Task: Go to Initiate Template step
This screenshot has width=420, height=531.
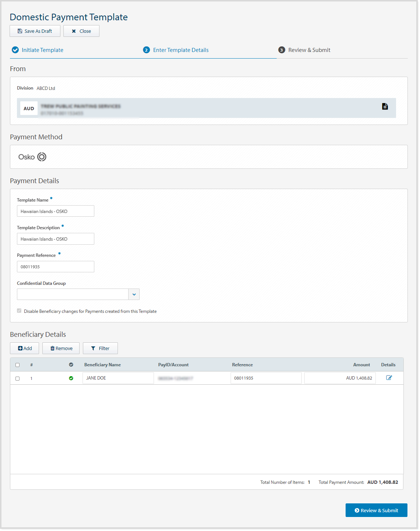Action: click(x=42, y=50)
